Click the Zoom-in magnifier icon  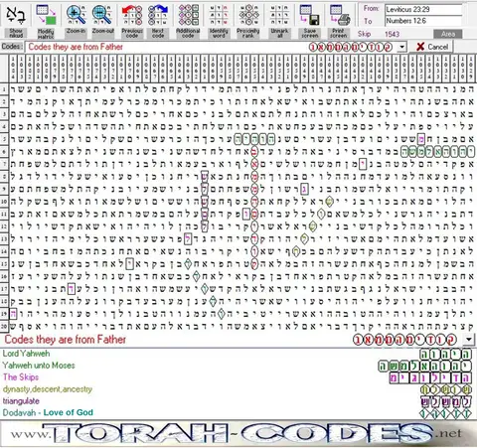tap(76, 15)
